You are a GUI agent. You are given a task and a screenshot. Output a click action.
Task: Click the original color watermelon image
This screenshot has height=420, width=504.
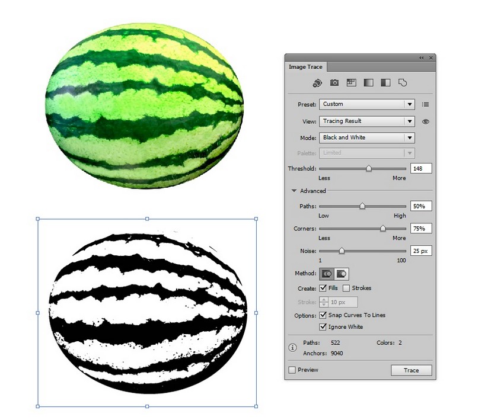point(144,105)
